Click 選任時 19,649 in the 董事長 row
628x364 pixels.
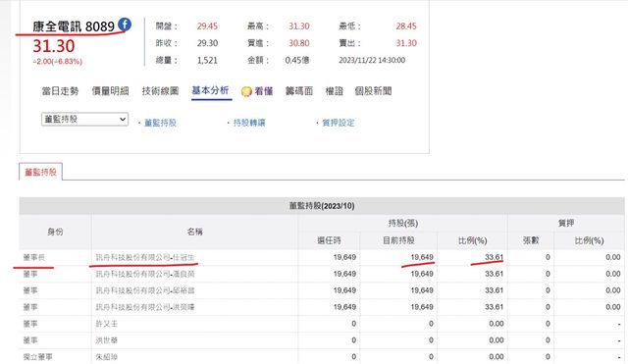pyautogui.click(x=344, y=257)
